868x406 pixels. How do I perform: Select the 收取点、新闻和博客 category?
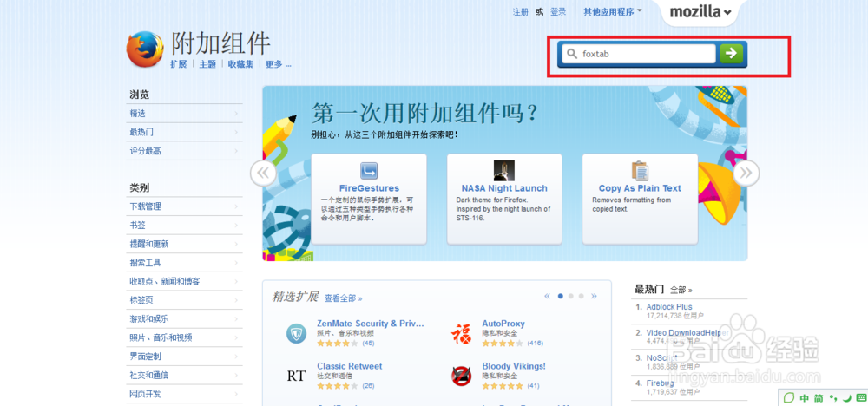(x=184, y=282)
